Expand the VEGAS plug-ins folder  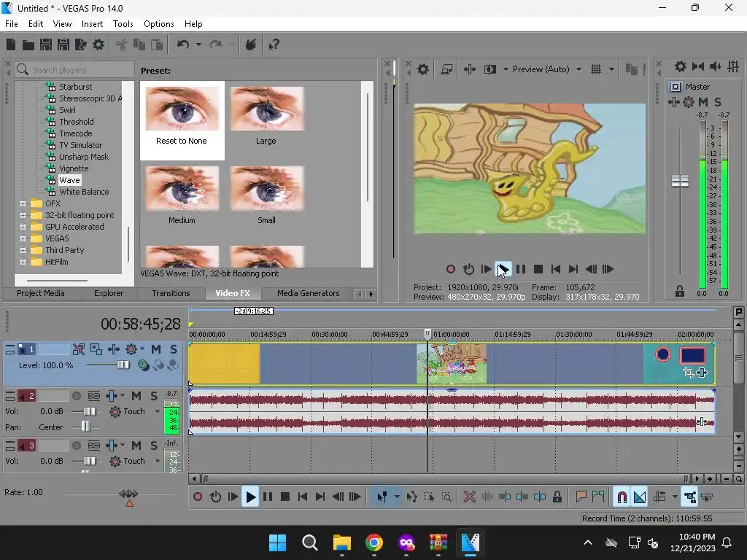coord(23,238)
